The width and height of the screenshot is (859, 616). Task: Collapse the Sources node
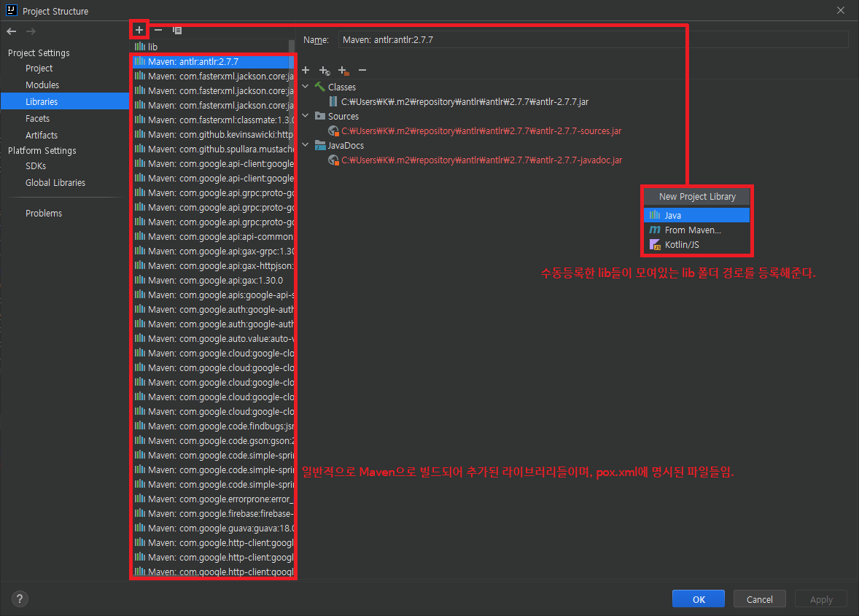tap(306, 115)
